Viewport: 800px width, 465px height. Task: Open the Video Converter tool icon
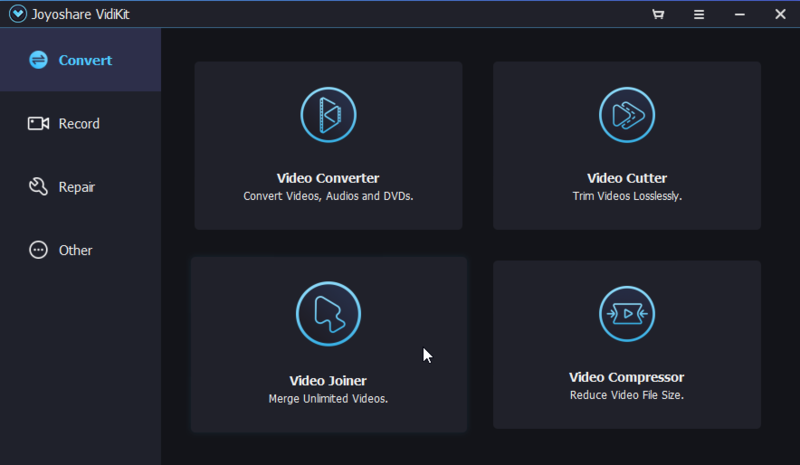[x=328, y=115]
